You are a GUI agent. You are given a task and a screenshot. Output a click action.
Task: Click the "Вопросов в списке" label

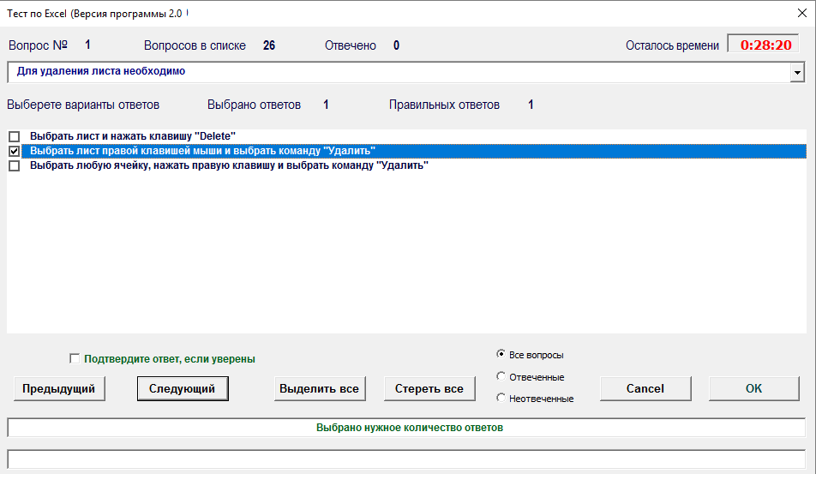click(x=195, y=45)
